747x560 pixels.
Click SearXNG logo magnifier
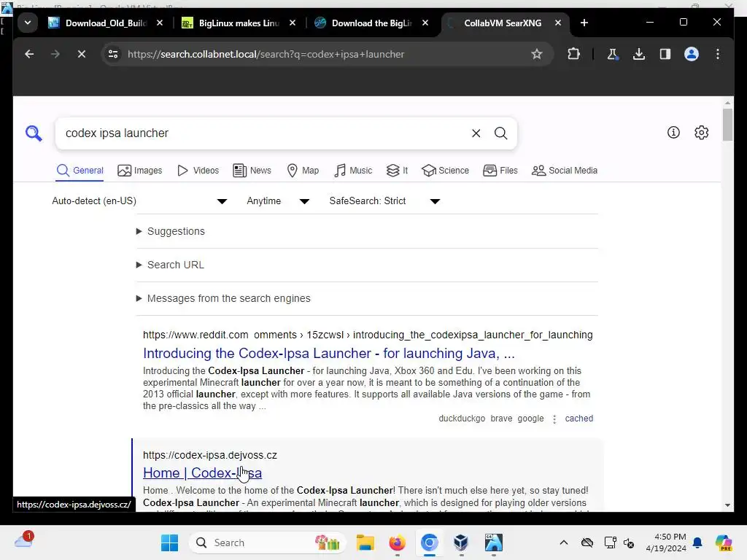[34, 133]
